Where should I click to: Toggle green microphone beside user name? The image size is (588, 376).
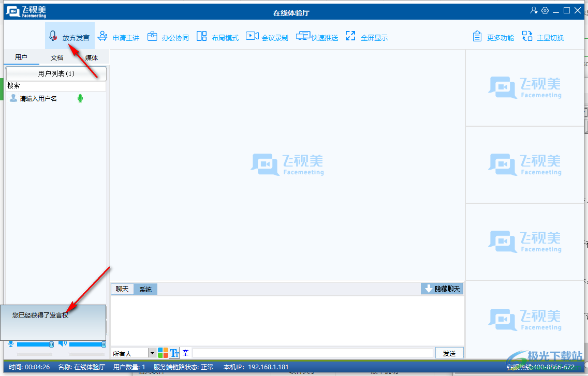(80, 98)
